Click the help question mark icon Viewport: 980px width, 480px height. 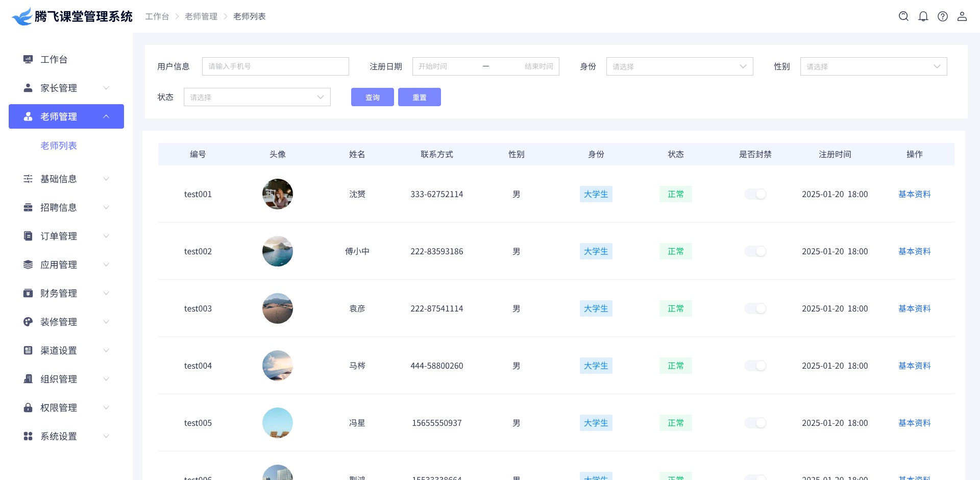(x=942, y=16)
